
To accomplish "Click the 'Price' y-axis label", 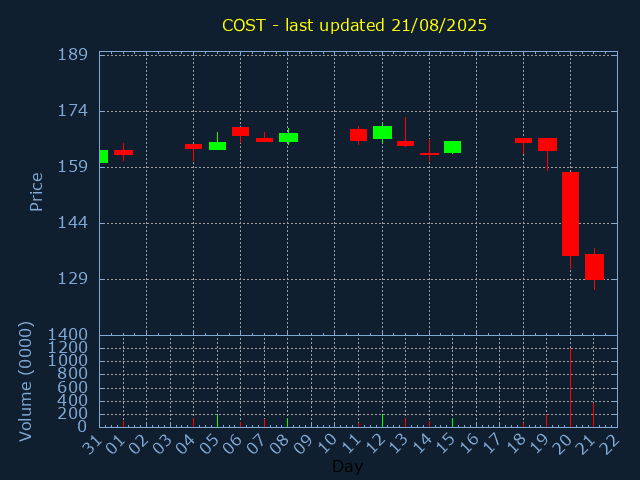I will (36, 192).
